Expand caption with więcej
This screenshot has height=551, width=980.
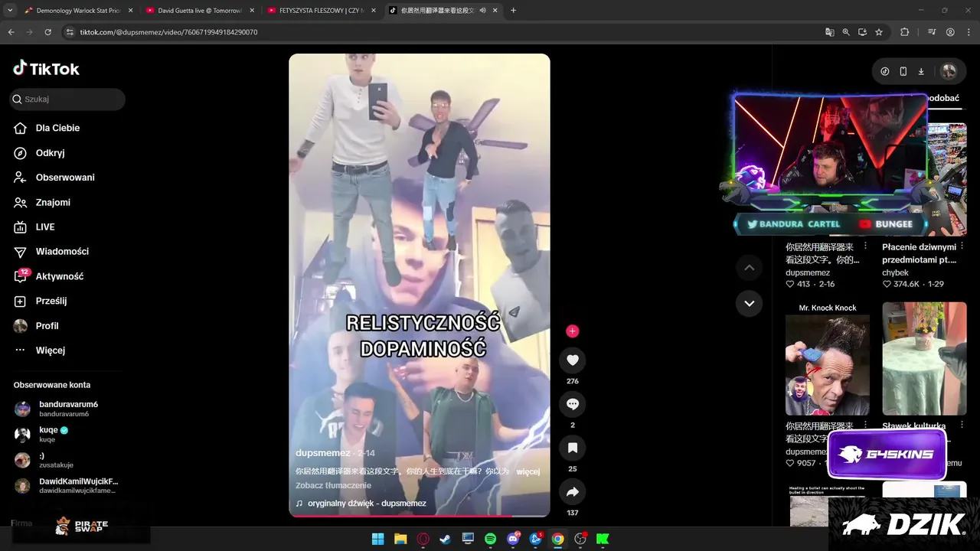[528, 471]
